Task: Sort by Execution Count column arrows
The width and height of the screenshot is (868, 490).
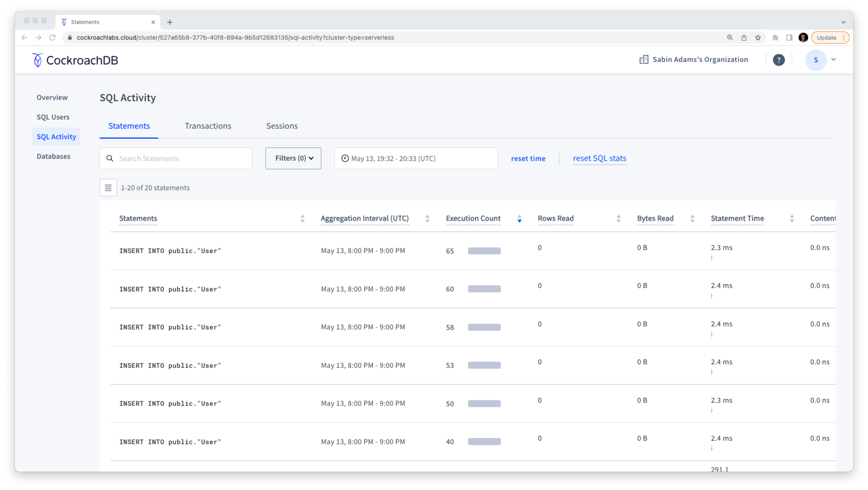Action: coord(519,219)
